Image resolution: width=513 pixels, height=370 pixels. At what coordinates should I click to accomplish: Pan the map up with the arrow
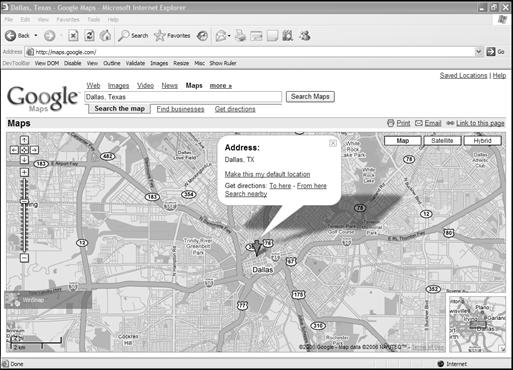click(24, 140)
